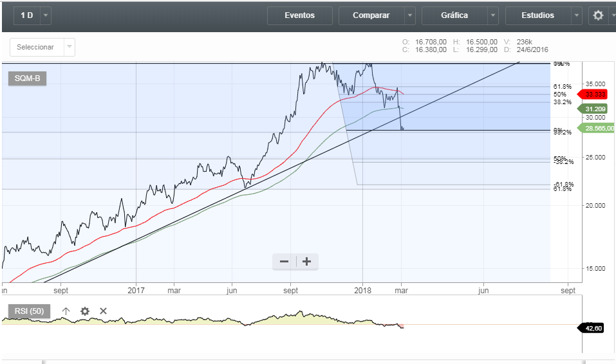Click the date value 24/6/2016

click(532, 50)
